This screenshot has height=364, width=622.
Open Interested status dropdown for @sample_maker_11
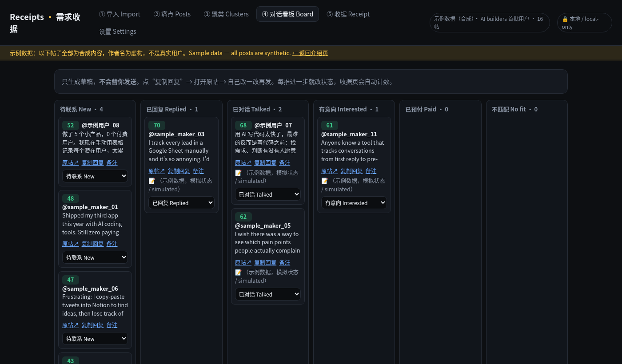[x=354, y=203]
